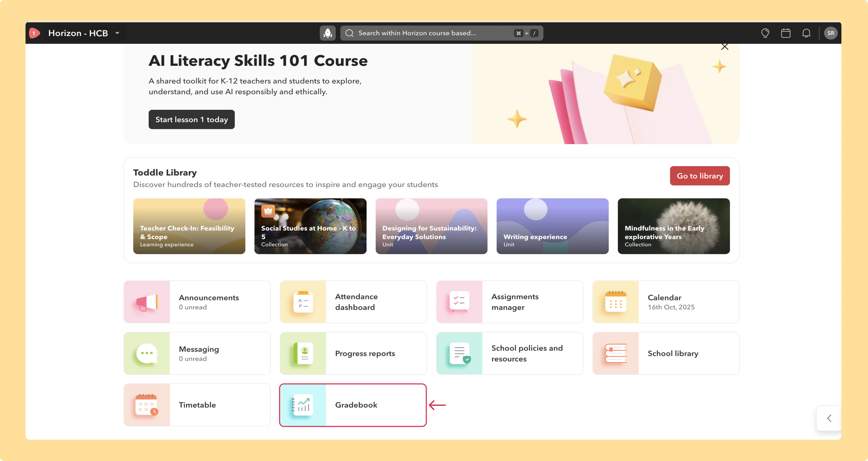The width and height of the screenshot is (868, 461).
Task: Expand the side panel chevron
Action: tap(829, 418)
